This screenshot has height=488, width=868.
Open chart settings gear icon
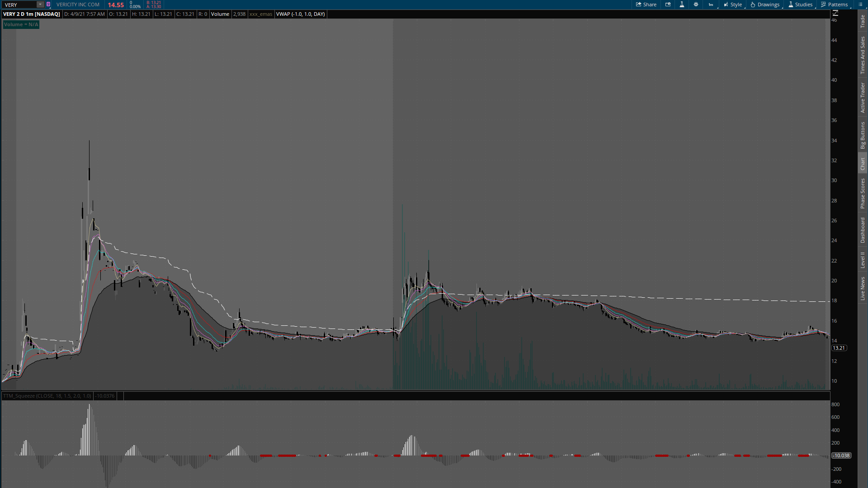click(x=696, y=5)
